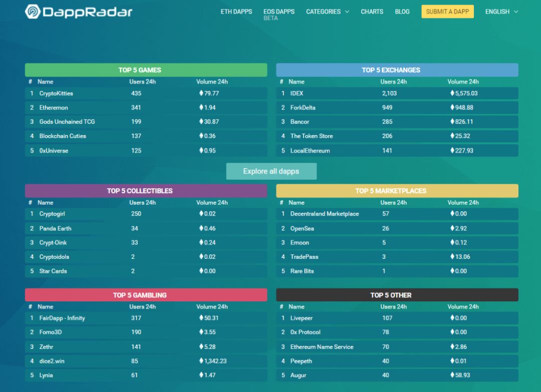
Task: Open Decentraland Marketplace
Action: pos(325,214)
